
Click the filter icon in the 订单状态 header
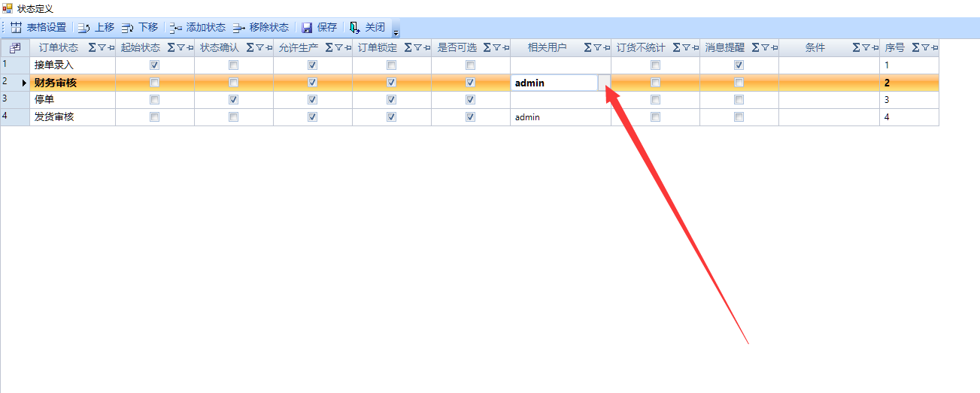(102, 48)
